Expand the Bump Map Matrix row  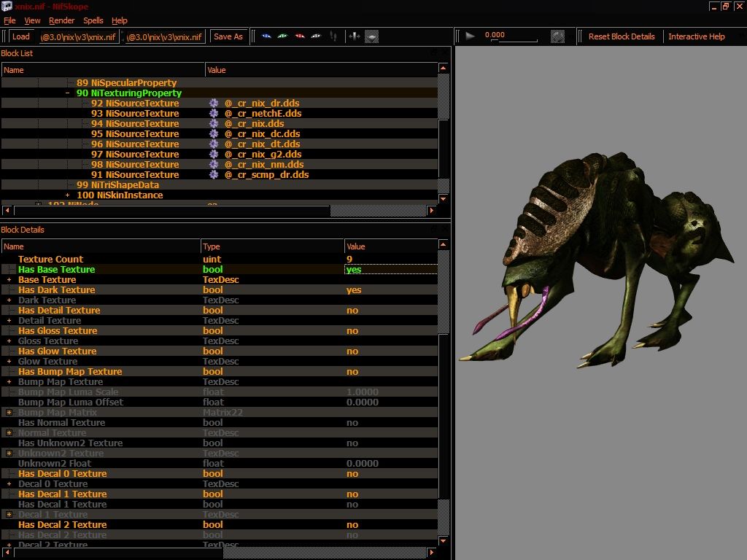[9, 413]
